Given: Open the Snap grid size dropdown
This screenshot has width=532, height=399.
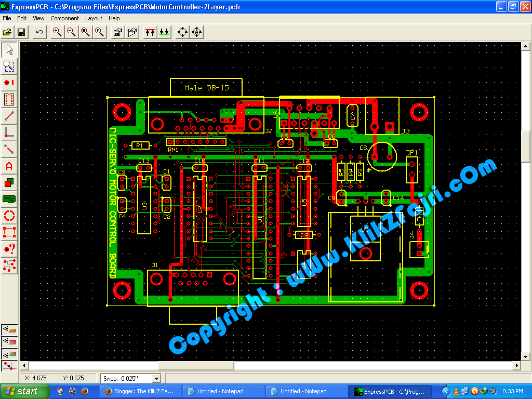Looking at the screenshot, I should 156,378.
